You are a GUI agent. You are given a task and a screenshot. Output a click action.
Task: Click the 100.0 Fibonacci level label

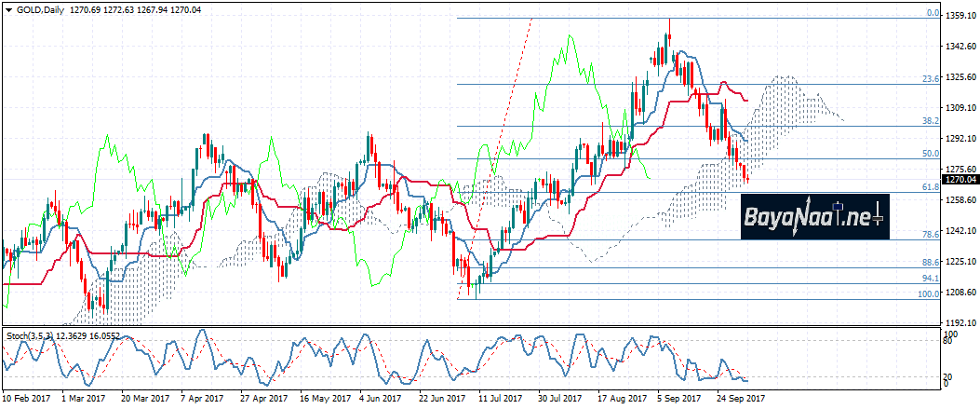coord(926,294)
